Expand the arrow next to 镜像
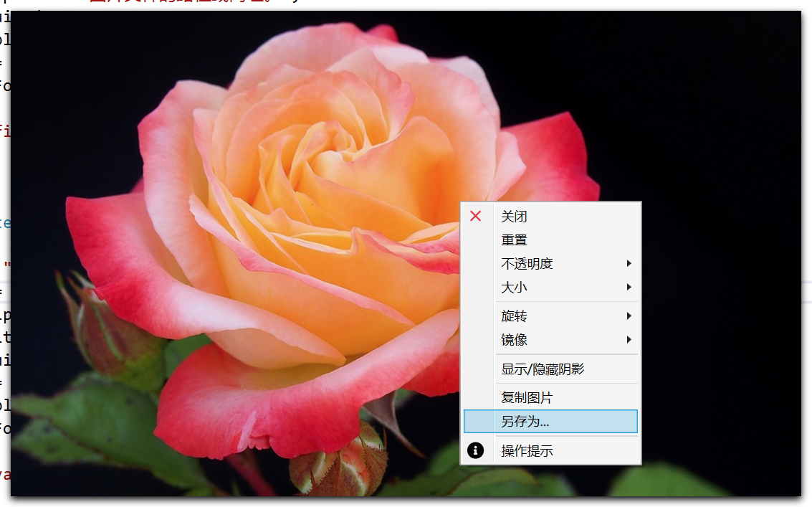 pos(629,340)
